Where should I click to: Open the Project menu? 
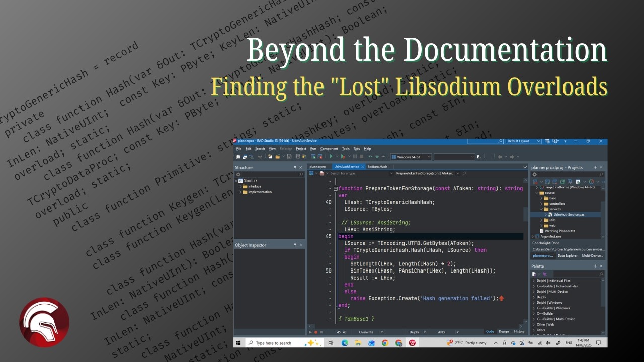(301, 149)
